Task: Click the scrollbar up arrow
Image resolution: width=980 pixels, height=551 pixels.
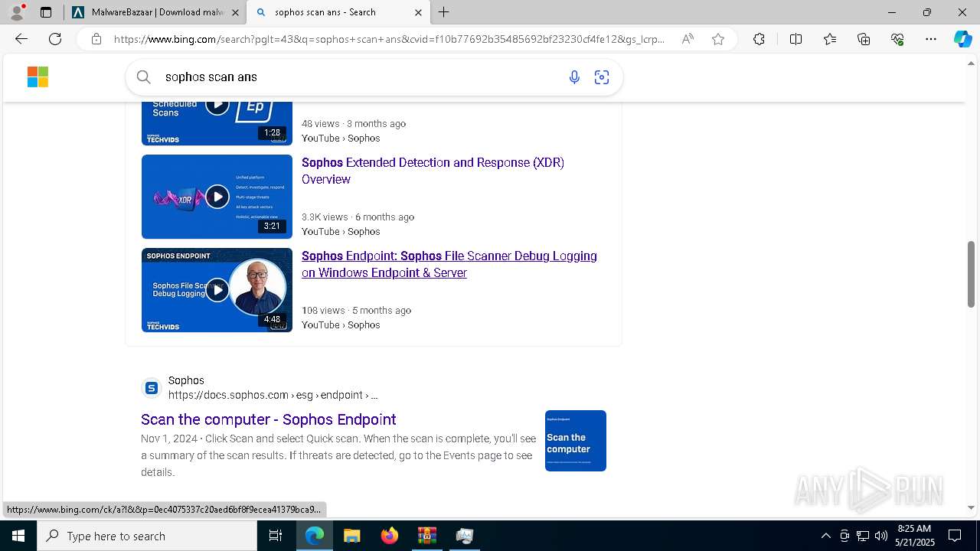Action: point(972,62)
